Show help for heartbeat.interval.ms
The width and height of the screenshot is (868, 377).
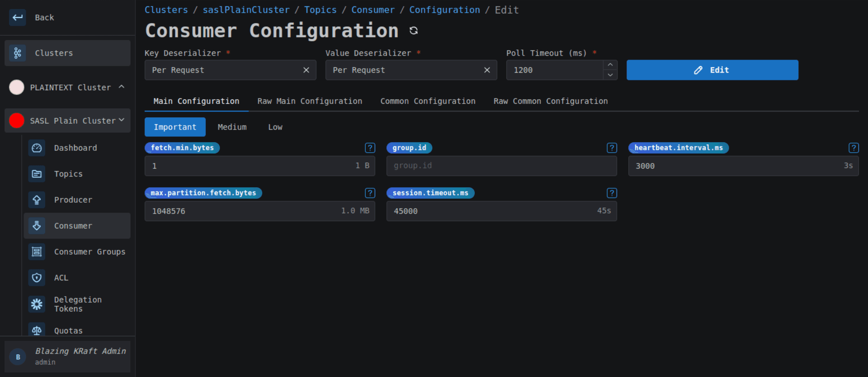[x=854, y=148]
